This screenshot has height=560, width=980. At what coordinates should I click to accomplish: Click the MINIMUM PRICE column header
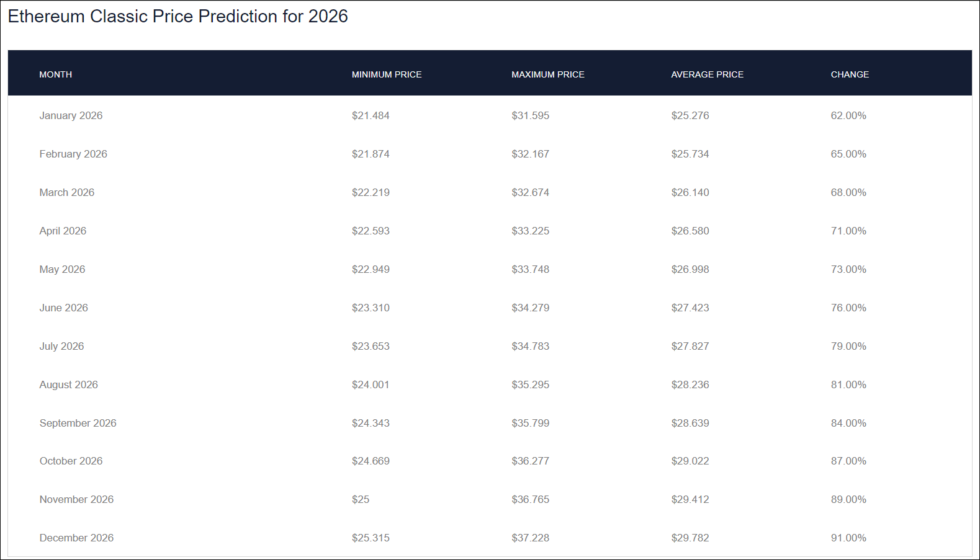coord(387,74)
